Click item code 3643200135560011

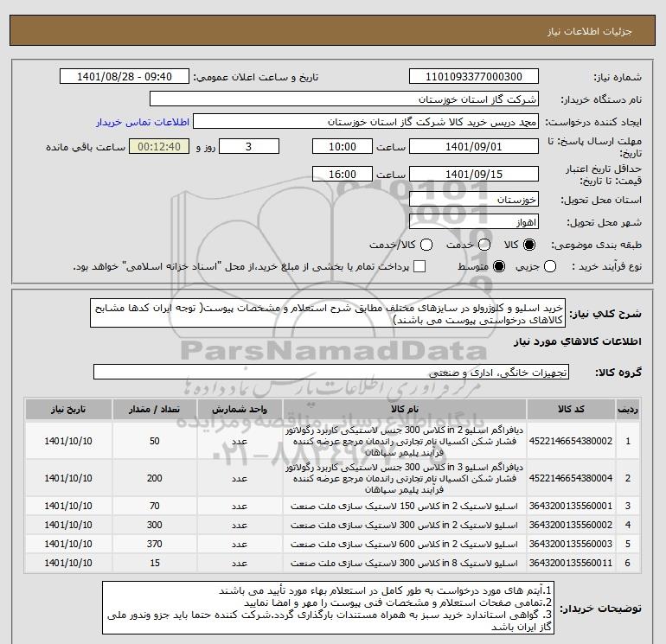click(x=571, y=564)
